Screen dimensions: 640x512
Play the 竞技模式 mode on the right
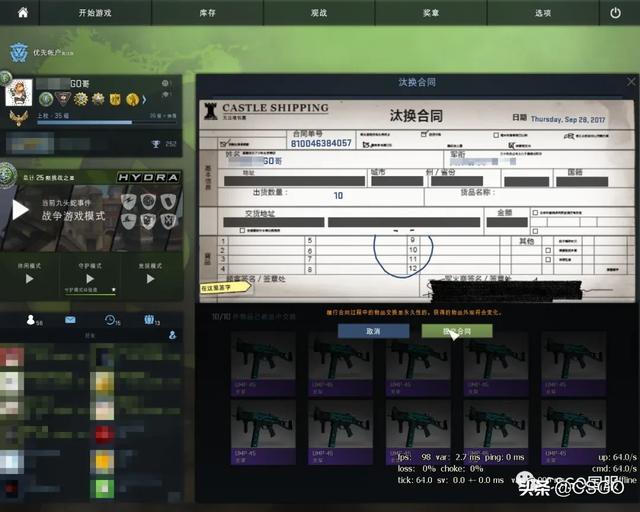point(150,278)
